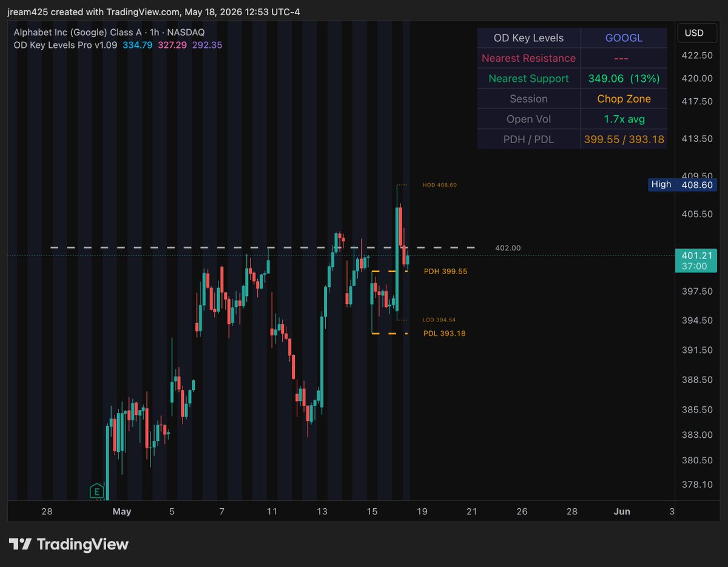Click date 15 on the time axis

[372, 512]
